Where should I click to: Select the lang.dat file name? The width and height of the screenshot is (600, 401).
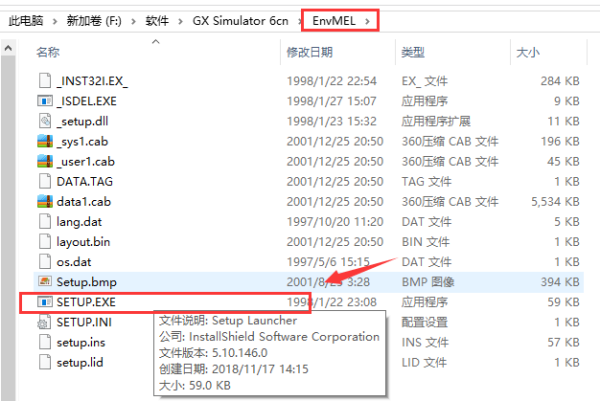point(79,222)
